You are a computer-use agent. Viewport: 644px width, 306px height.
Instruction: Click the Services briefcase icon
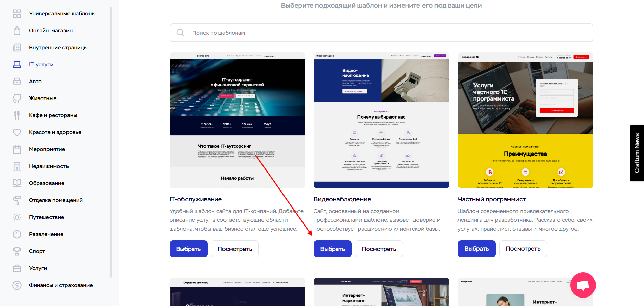coord(17,268)
